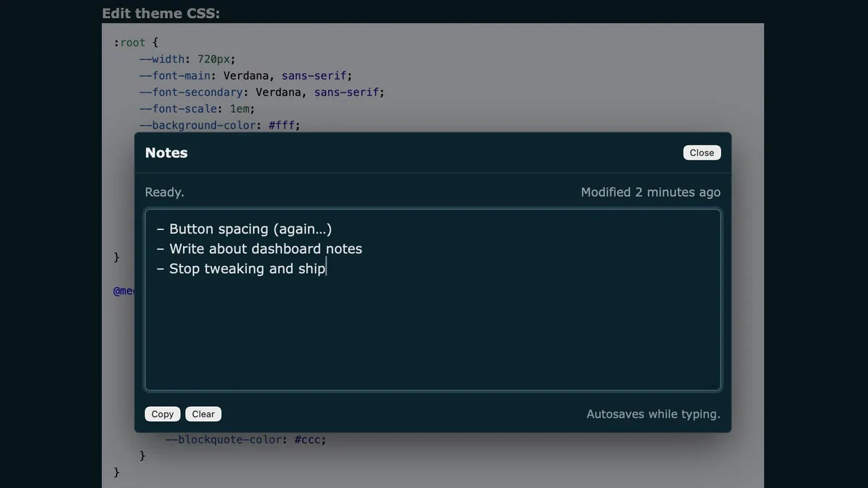Click the '--background-color: #fff;' CSS line
This screenshot has height=488, width=868.
pyautogui.click(x=219, y=125)
